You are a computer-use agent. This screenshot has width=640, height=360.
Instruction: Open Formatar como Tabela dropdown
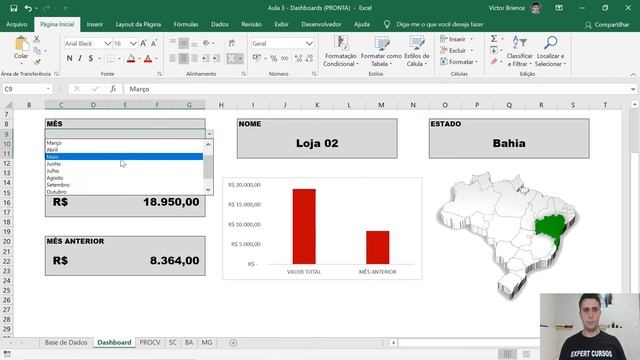(x=381, y=51)
